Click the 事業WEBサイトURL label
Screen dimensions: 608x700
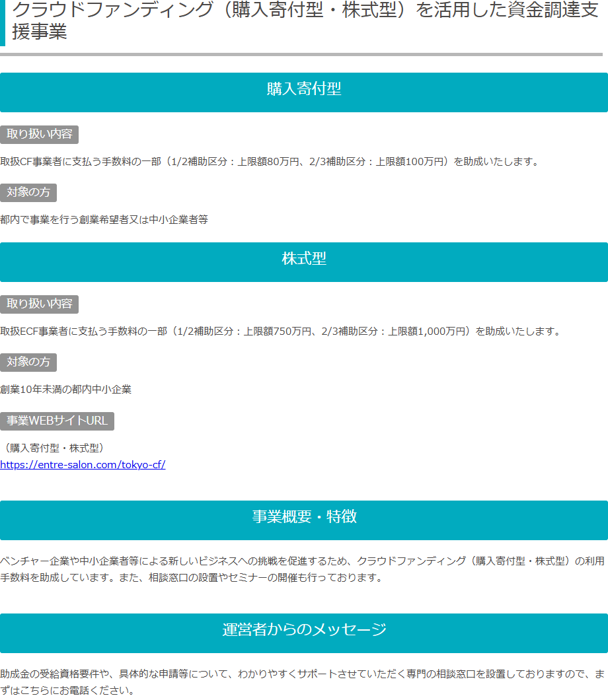point(57,421)
